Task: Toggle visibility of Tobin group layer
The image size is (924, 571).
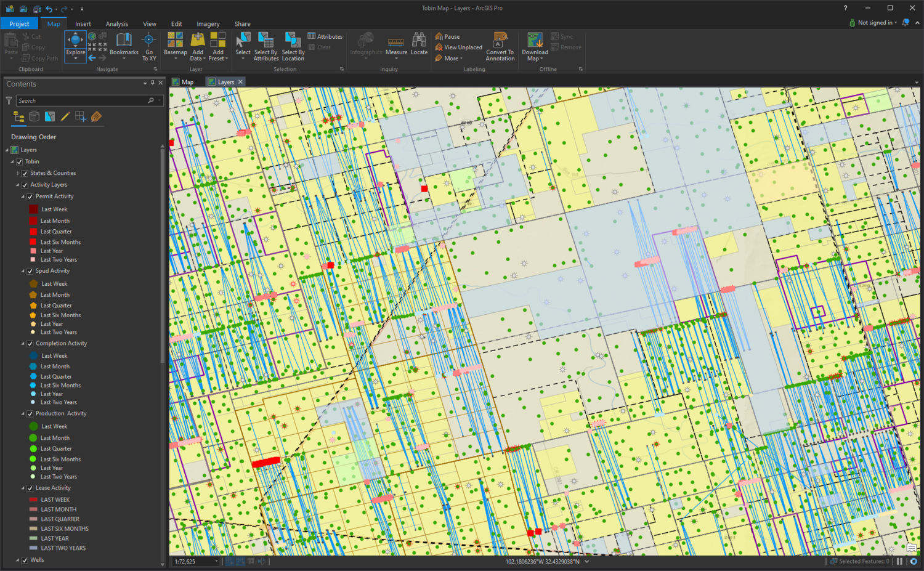Action: tap(19, 161)
